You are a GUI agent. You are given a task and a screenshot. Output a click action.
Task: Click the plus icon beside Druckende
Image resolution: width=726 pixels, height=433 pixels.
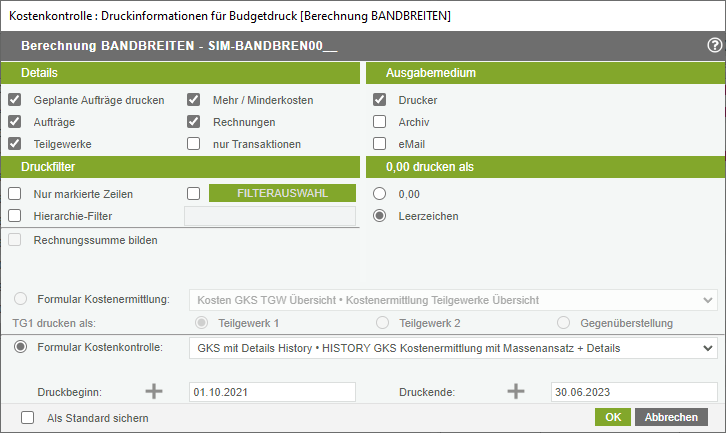pyautogui.click(x=516, y=391)
